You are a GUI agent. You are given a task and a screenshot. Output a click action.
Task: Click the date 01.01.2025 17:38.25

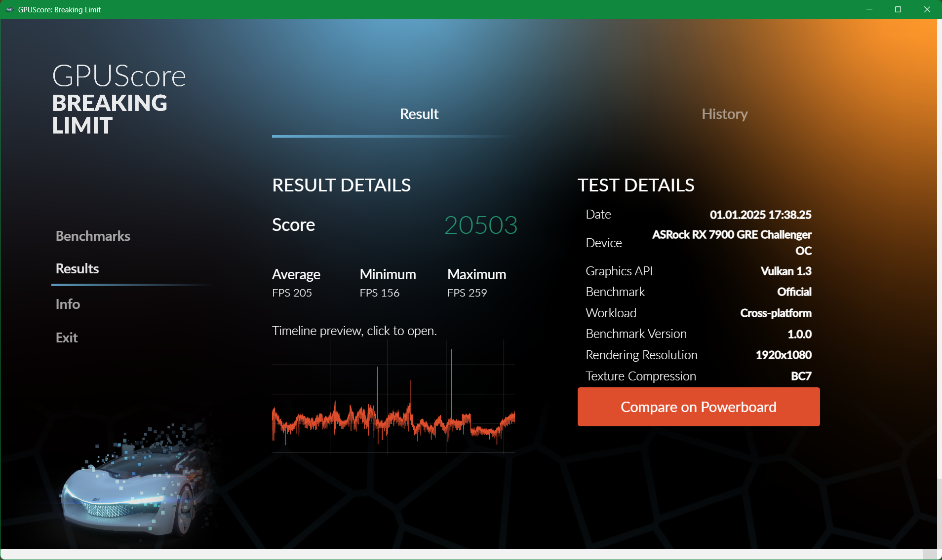(760, 215)
